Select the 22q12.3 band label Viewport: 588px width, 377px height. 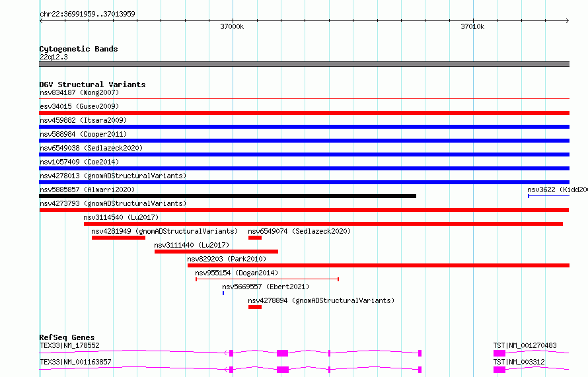[54, 57]
